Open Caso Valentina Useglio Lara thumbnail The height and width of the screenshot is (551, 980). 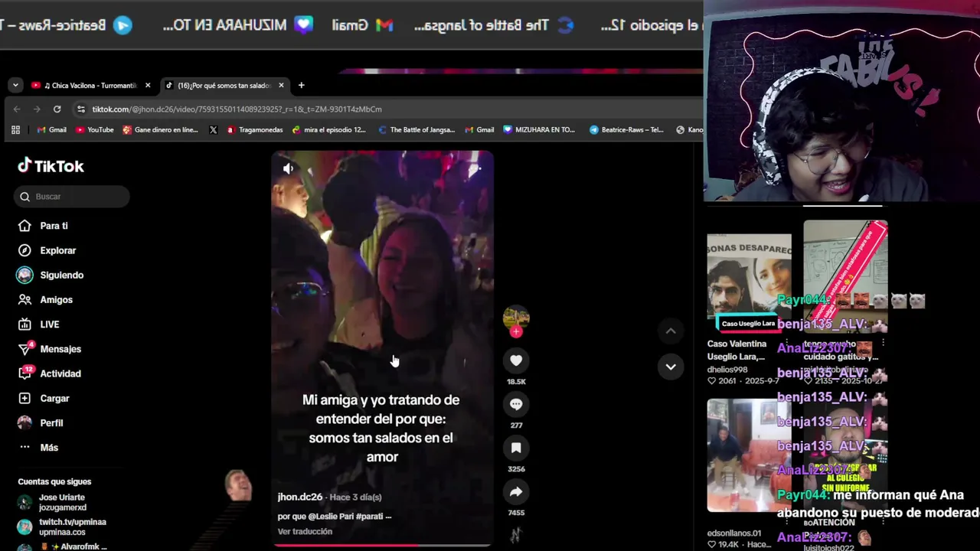(x=749, y=282)
